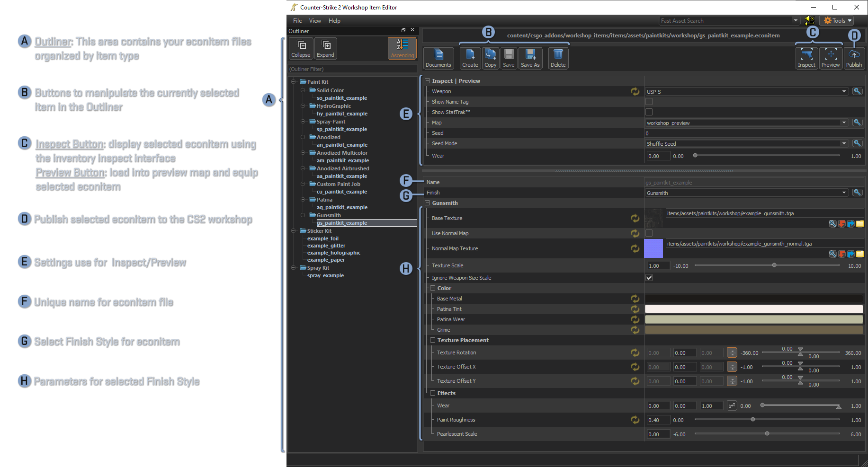Select the hy_paintkit_example tree item

click(342, 114)
